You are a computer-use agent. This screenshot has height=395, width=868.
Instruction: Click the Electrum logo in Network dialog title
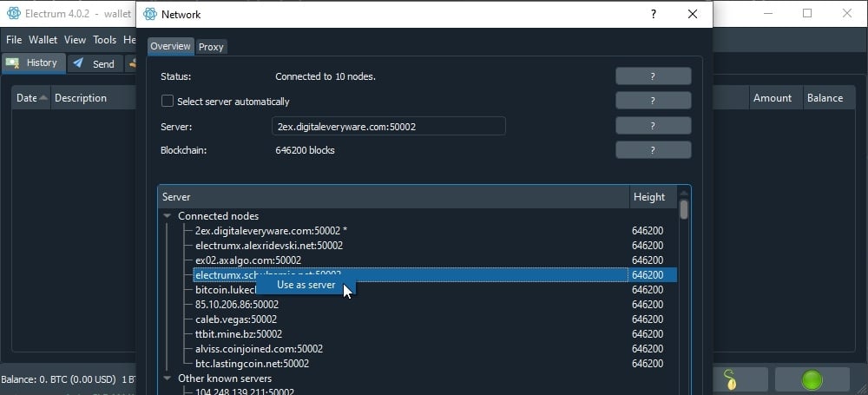pos(150,15)
